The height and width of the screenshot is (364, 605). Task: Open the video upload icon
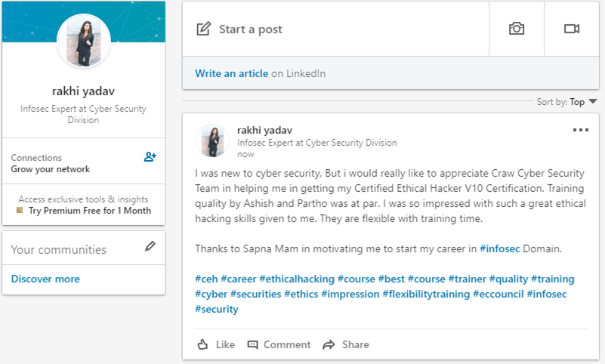point(572,29)
